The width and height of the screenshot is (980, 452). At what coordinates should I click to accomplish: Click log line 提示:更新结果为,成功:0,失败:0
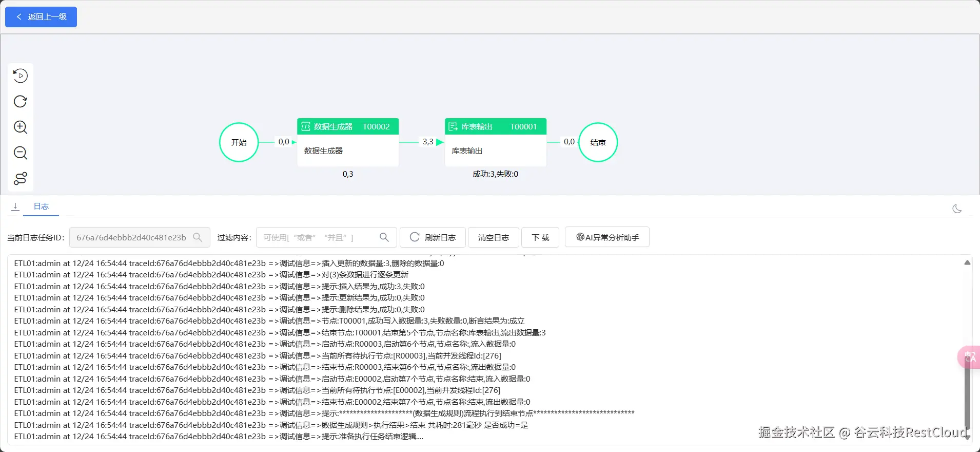(219, 298)
